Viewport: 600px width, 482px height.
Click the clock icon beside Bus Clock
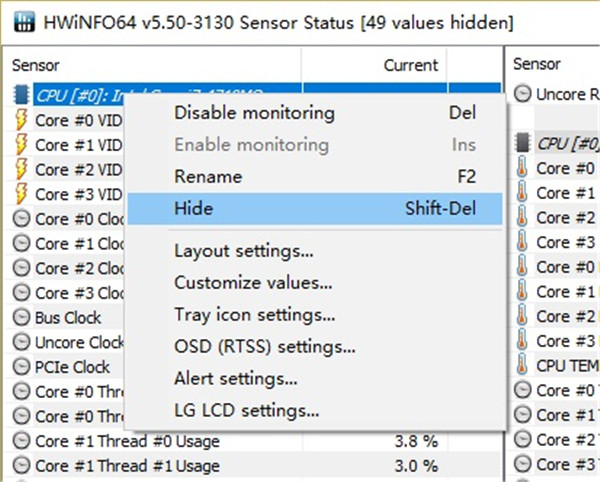21,318
